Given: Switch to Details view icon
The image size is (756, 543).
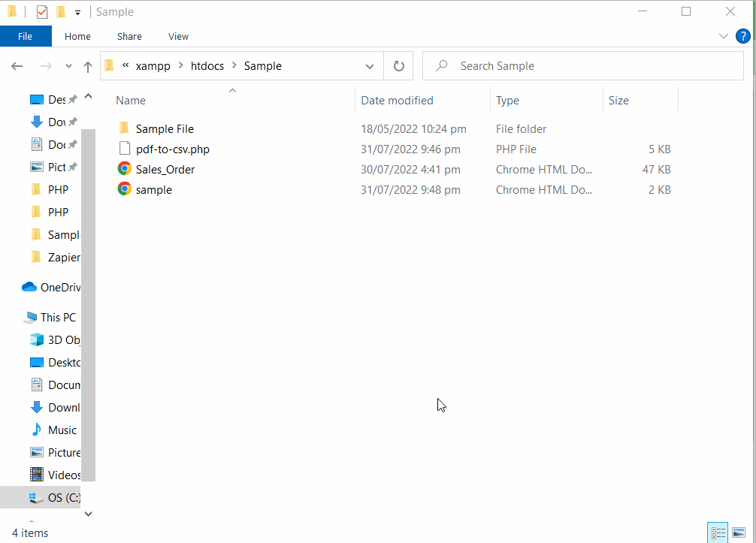Looking at the screenshot, I should (x=718, y=532).
